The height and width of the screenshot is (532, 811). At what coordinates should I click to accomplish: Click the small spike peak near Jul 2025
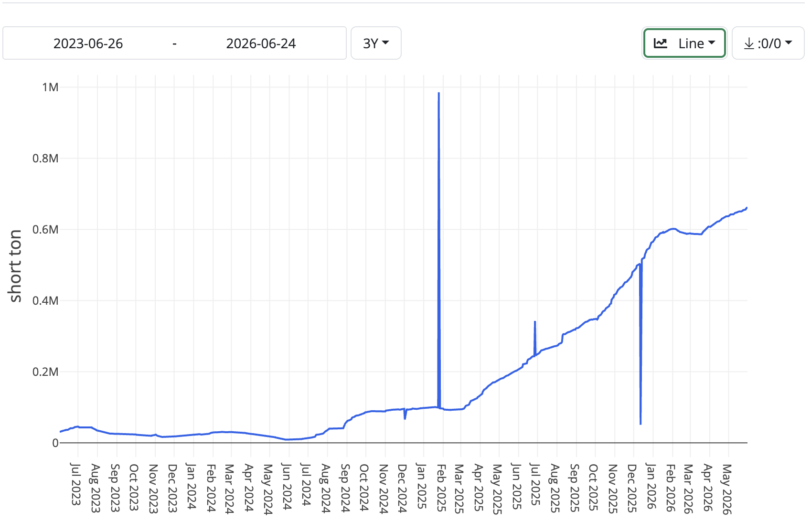pos(535,322)
